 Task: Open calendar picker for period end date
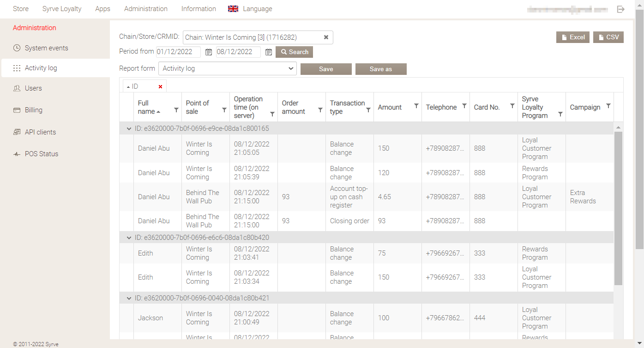[269, 52]
